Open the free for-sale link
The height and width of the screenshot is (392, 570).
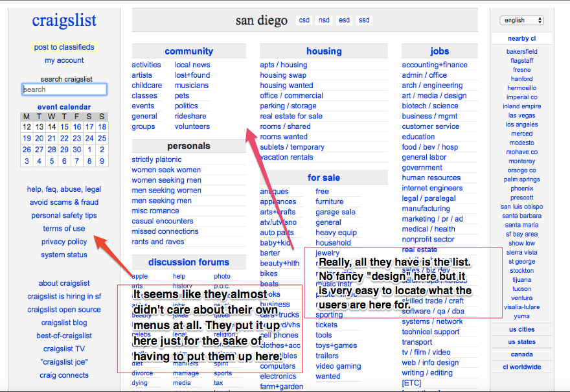[x=322, y=191]
